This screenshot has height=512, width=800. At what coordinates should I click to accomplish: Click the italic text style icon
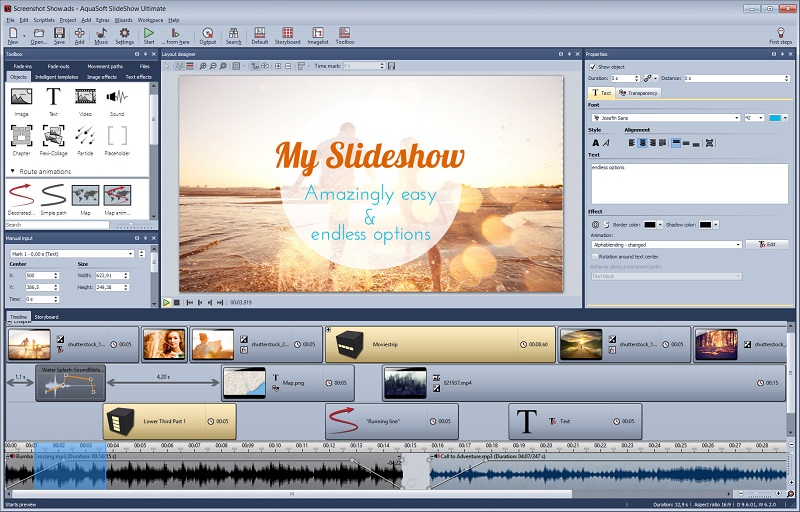606,143
